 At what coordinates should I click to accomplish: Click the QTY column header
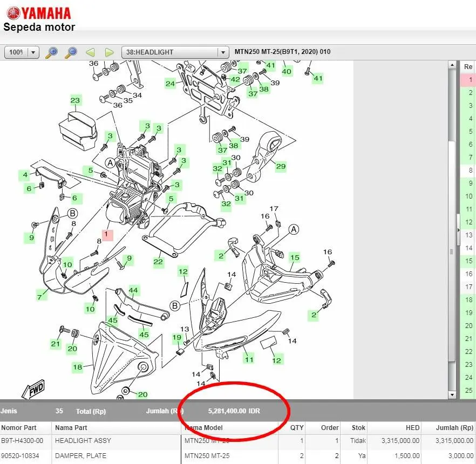297,428
